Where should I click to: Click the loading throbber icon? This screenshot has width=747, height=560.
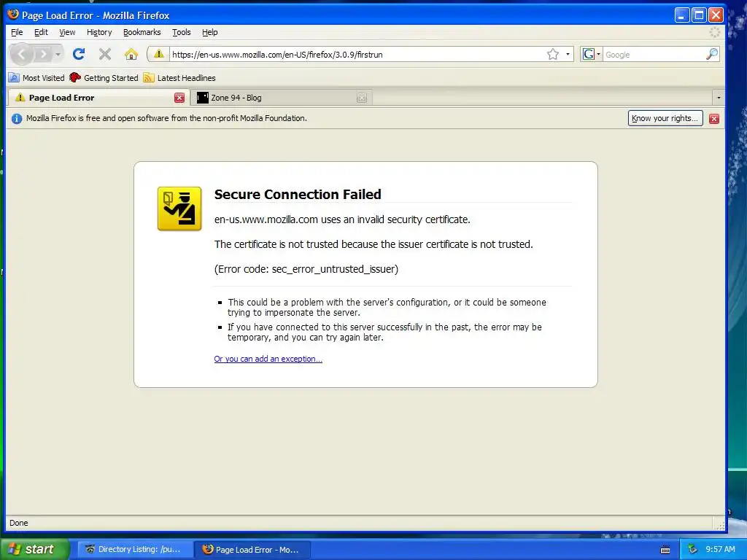tap(715, 32)
